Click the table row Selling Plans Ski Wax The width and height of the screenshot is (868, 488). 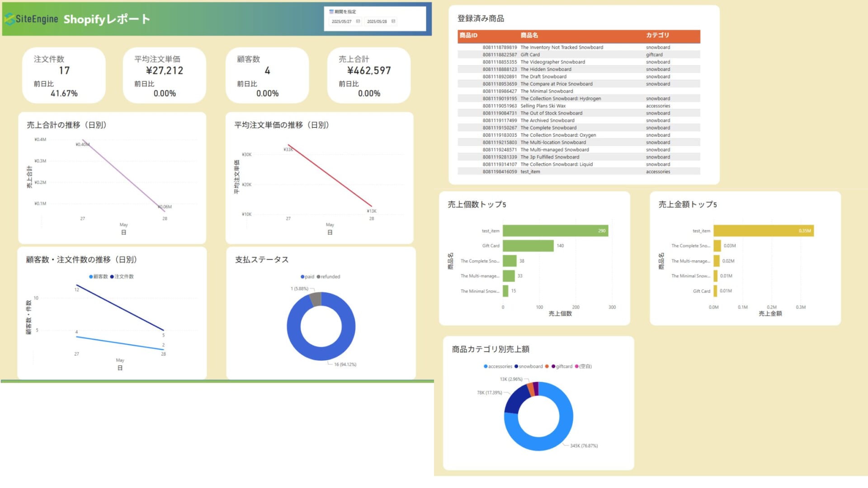[x=579, y=106]
